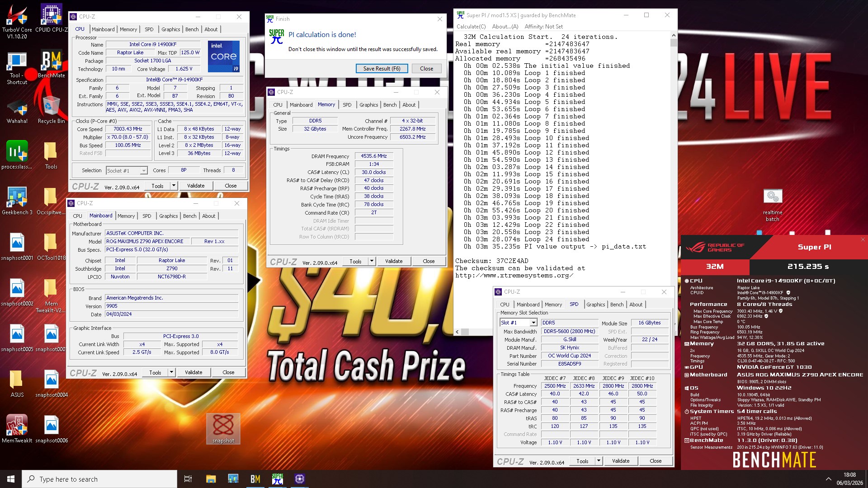
Task: Open snaphsot0006 image file
Action: coord(51,429)
